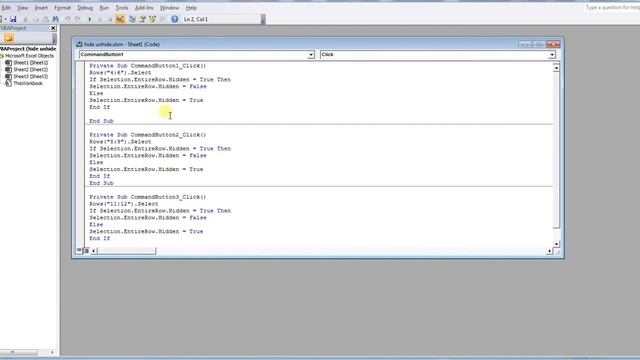Click the code window resize grip corner

557,252
